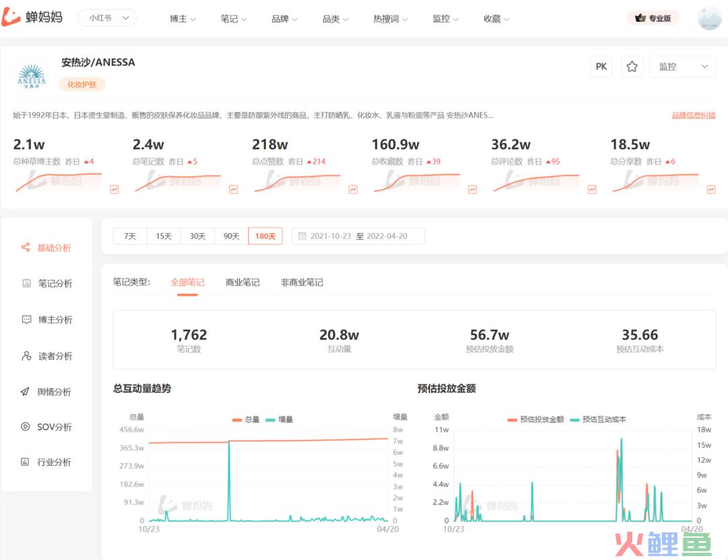
Task: Click the 专业版 upgrade button
Action: click(x=653, y=18)
